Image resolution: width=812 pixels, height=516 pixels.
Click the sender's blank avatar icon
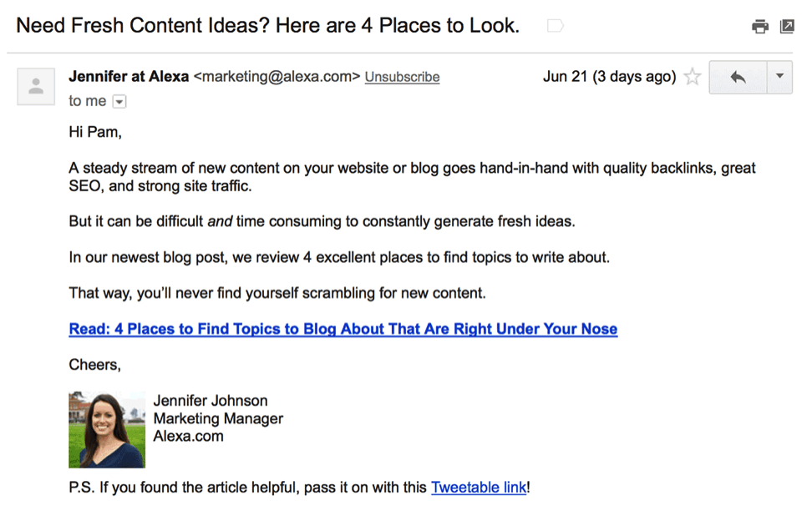point(36,86)
